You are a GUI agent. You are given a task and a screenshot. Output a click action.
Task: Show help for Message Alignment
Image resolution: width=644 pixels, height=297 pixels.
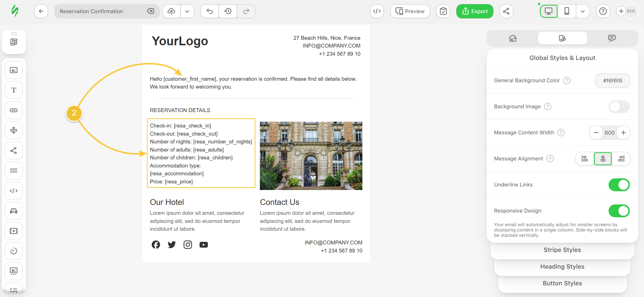pos(550,159)
